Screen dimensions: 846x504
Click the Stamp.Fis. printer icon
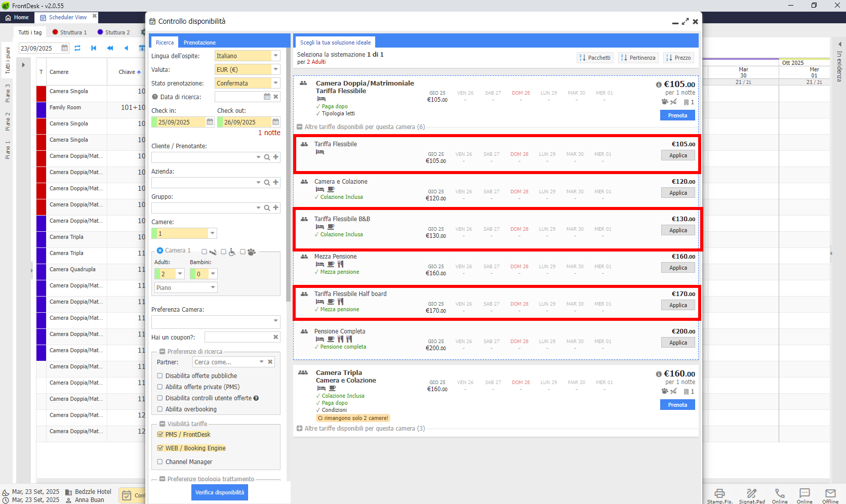(x=719, y=493)
